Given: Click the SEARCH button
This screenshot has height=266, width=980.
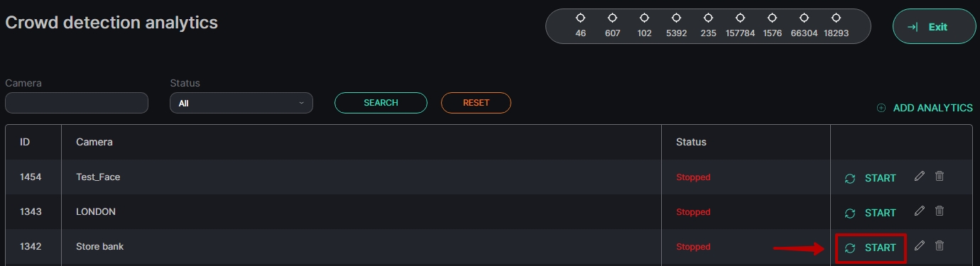Looking at the screenshot, I should [x=381, y=103].
